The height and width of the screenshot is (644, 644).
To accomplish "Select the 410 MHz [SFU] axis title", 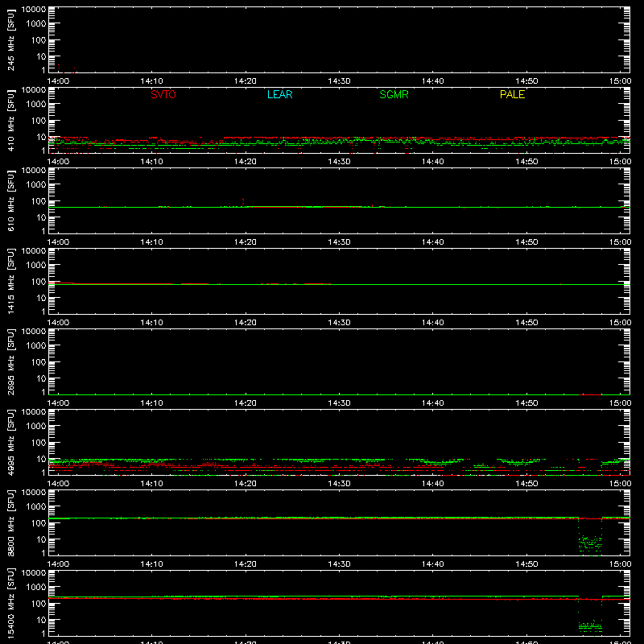I will point(10,120).
